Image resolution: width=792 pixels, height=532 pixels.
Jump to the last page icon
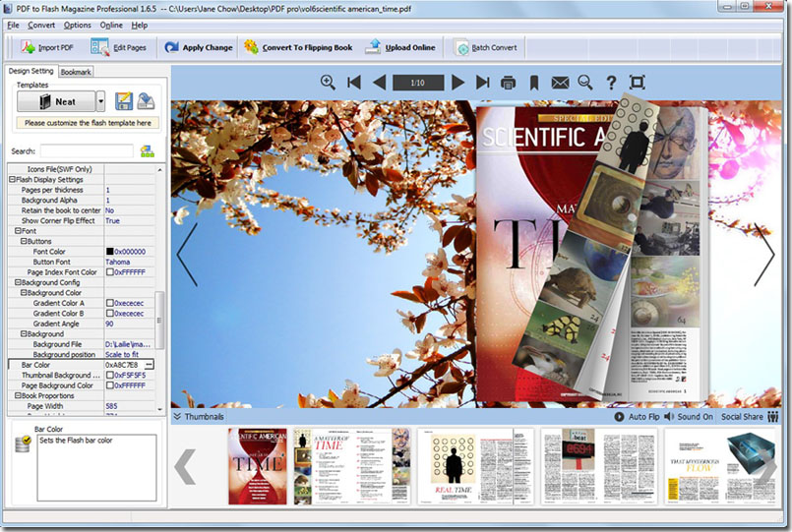pos(483,83)
